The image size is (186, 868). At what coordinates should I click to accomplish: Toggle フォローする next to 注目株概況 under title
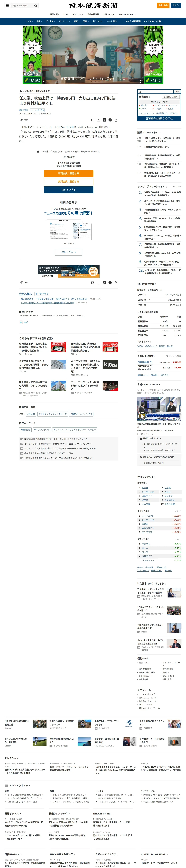coord(38,110)
